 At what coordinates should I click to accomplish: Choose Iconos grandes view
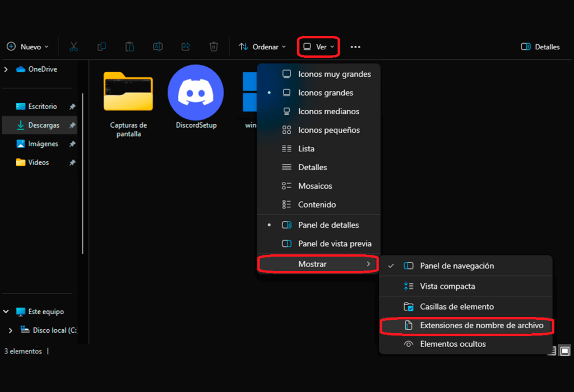click(319, 92)
